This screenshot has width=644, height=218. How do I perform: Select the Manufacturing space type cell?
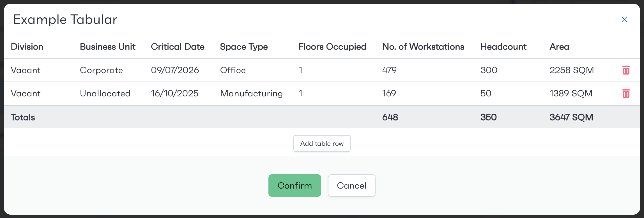click(251, 93)
